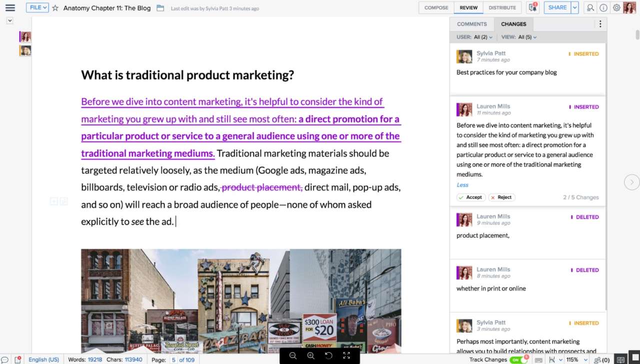Open the COMMENTS tab
Screen dimensions: 640x364
tap(472, 24)
